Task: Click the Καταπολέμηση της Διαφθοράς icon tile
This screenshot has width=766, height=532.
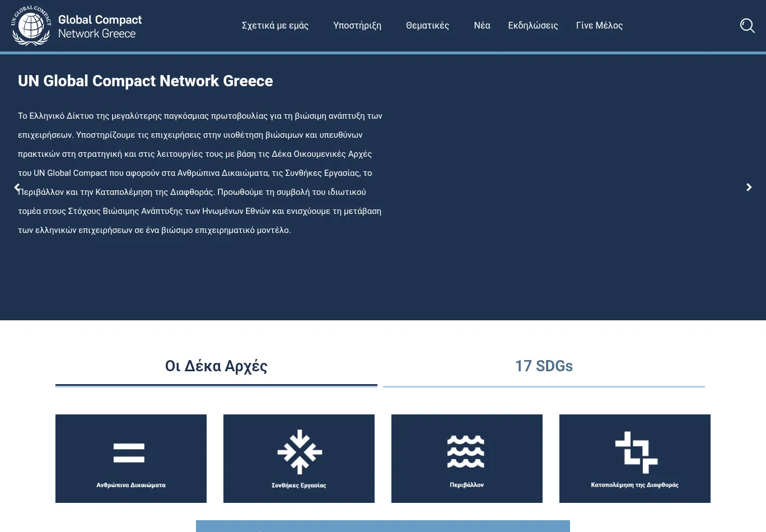Action: [634, 452]
